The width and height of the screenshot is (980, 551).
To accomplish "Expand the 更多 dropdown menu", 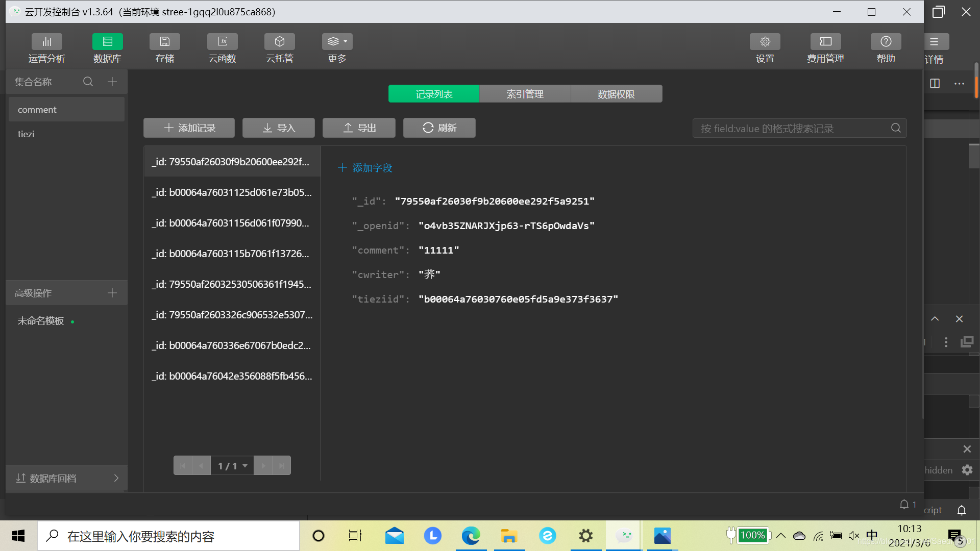I will click(337, 42).
